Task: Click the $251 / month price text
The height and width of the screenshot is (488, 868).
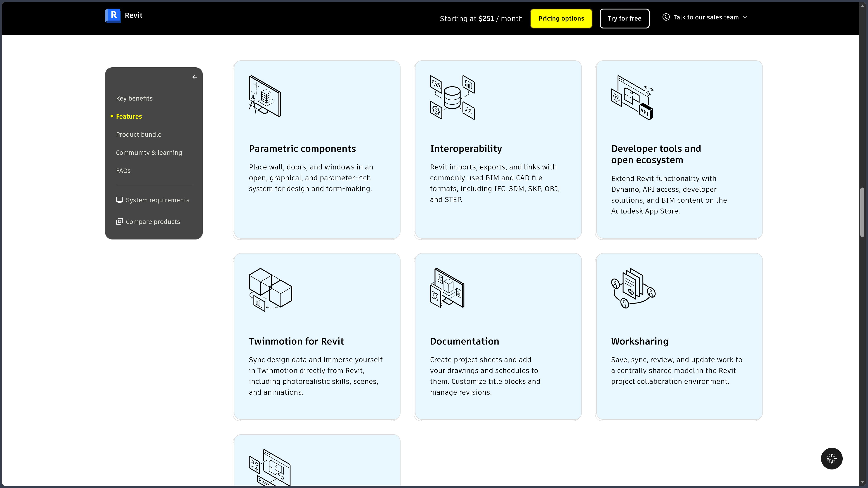Action: click(500, 19)
